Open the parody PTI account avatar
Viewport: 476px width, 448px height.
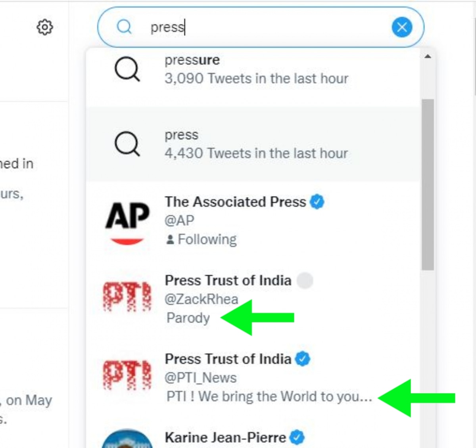(x=127, y=297)
